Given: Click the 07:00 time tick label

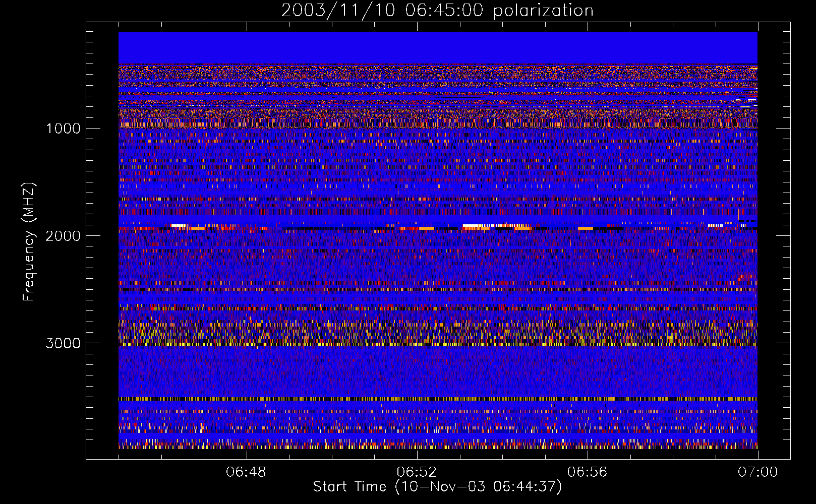Looking at the screenshot, I should click(757, 472).
